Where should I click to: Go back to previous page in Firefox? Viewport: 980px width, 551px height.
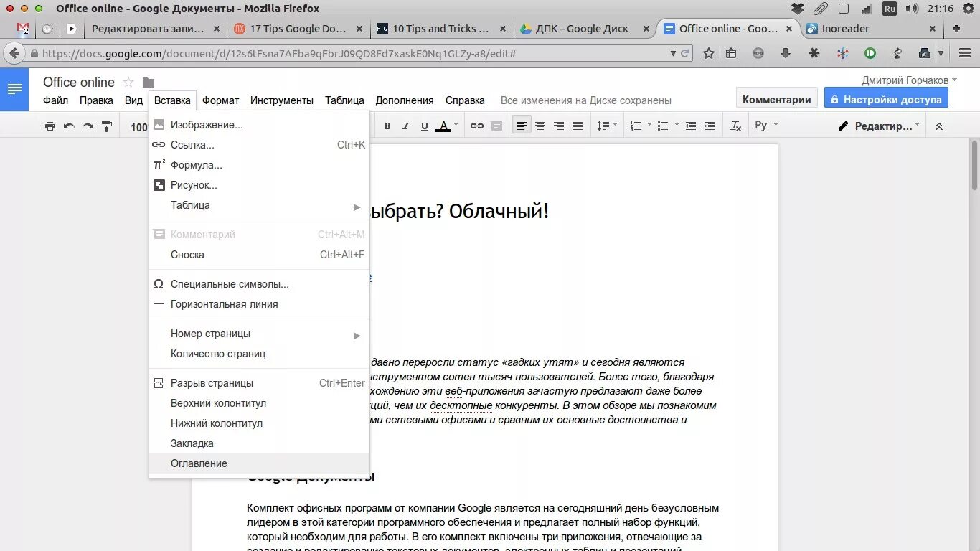(14, 53)
